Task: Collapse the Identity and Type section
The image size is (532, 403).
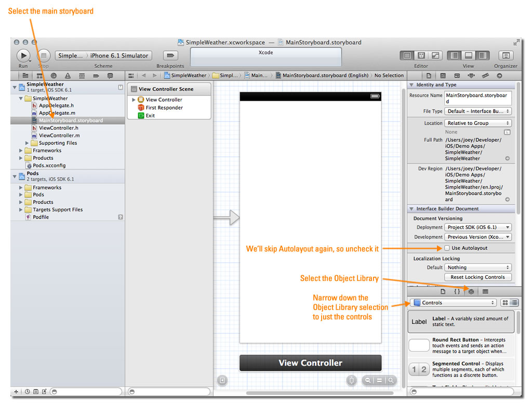Action: click(411, 85)
